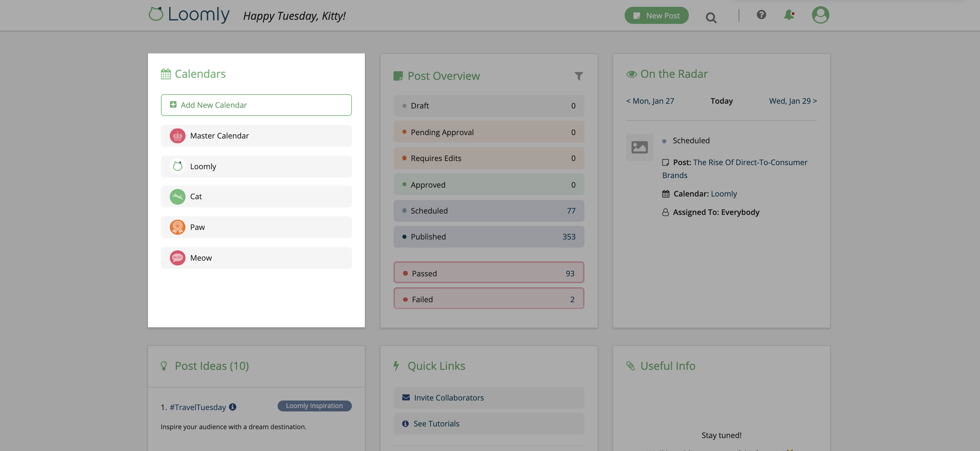Screen dimensions: 980x451
Task: Click Add New Calendar button
Action: (x=256, y=105)
